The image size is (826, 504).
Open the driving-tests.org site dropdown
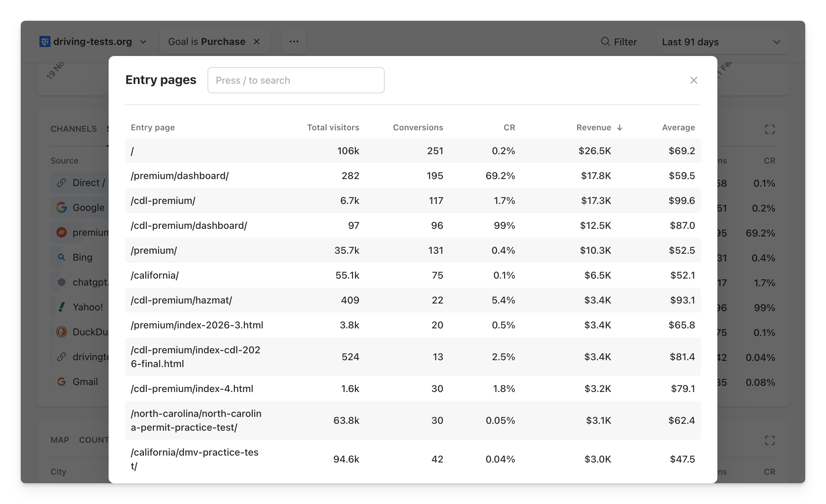[x=143, y=42]
